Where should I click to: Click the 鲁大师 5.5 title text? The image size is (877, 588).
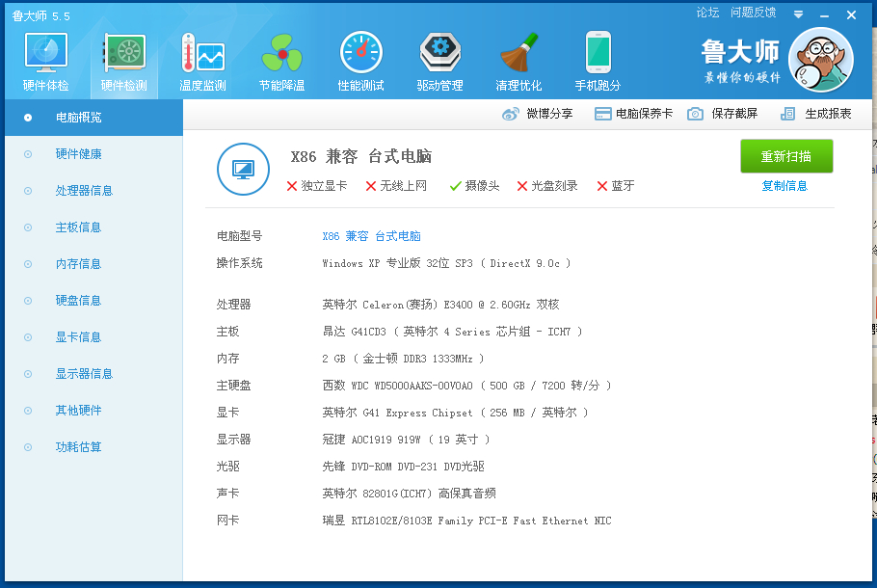click(x=40, y=15)
